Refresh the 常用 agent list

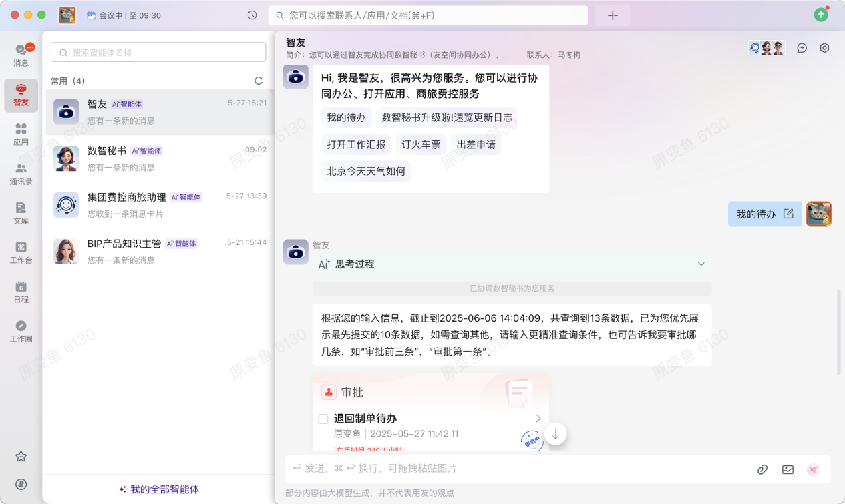[259, 81]
